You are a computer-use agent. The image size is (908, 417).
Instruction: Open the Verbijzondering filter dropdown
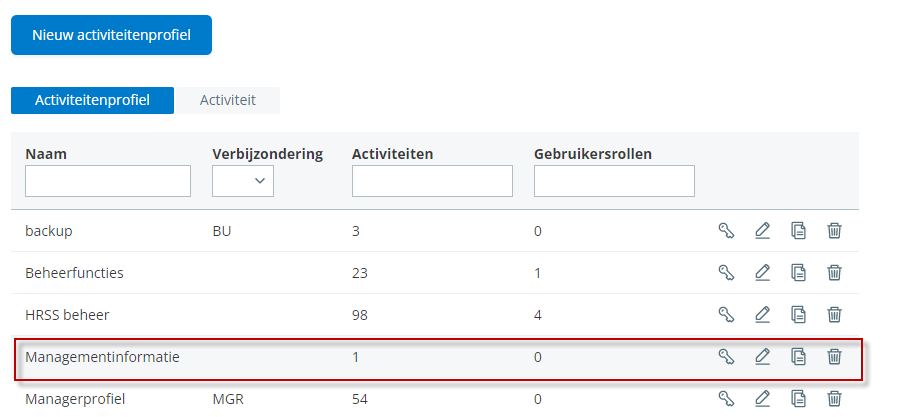(243, 181)
